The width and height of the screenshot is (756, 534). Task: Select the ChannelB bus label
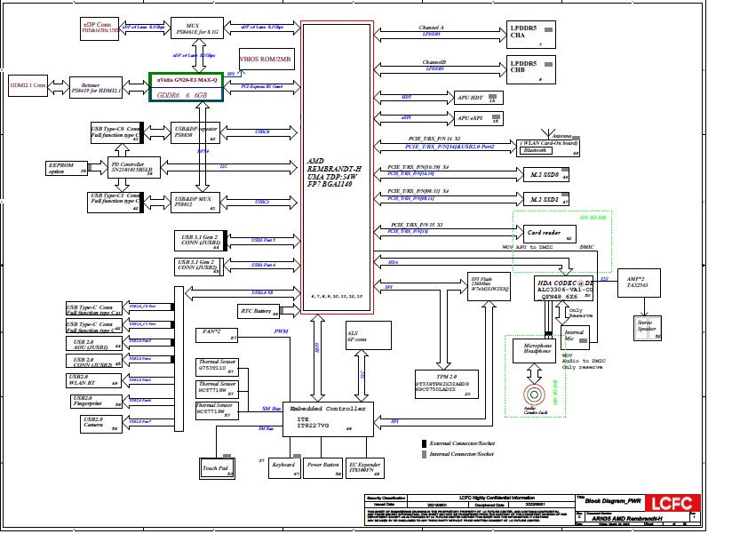coord(434,62)
